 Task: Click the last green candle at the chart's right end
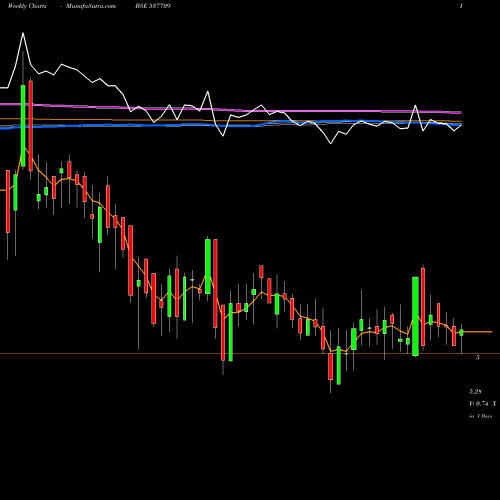461,332
